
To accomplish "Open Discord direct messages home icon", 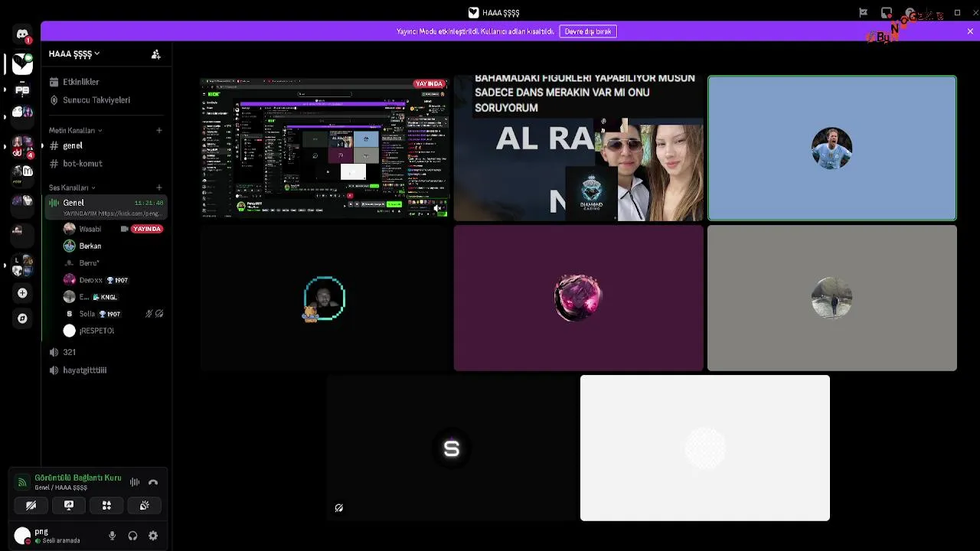I will (22, 34).
